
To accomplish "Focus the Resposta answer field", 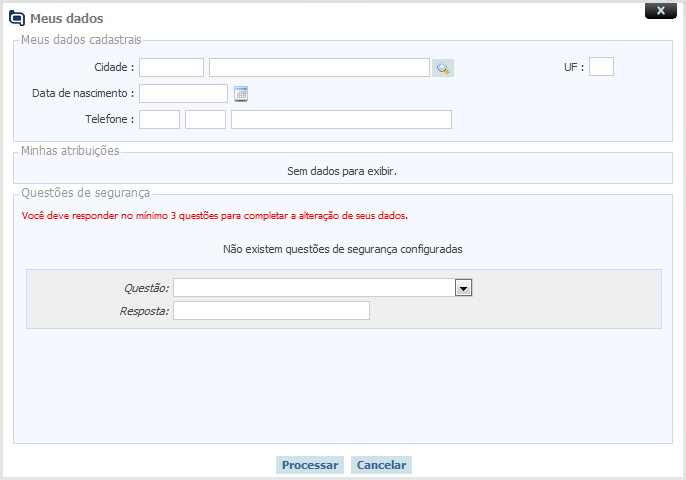I will pyautogui.click(x=271, y=310).
